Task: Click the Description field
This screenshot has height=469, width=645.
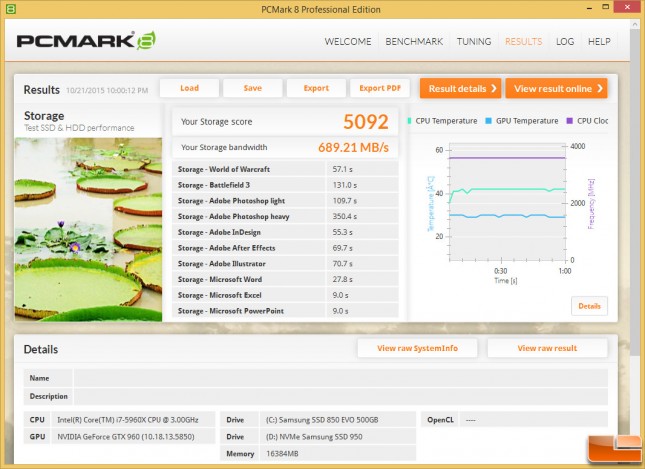Action: (341, 397)
